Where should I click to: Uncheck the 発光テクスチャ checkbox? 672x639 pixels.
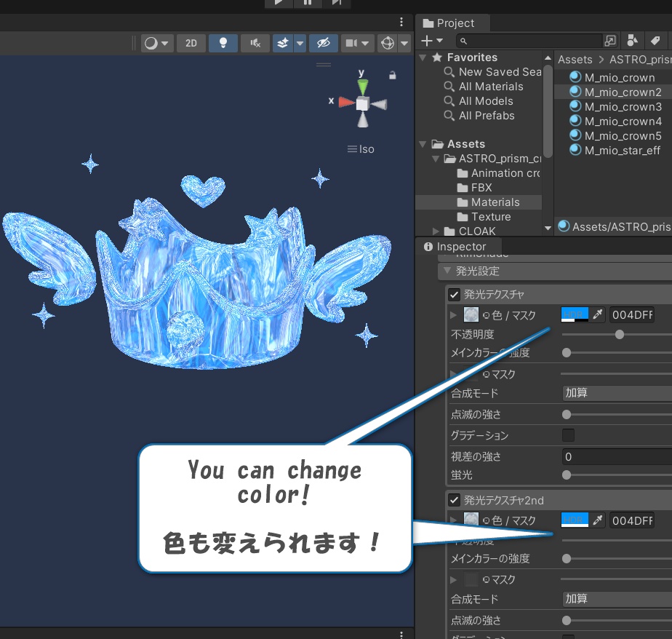(x=454, y=295)
